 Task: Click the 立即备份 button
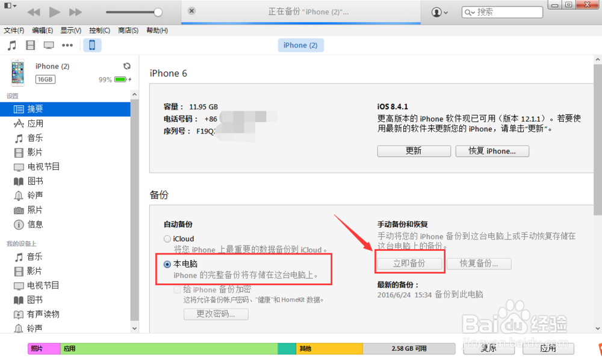tap(409, 264)
